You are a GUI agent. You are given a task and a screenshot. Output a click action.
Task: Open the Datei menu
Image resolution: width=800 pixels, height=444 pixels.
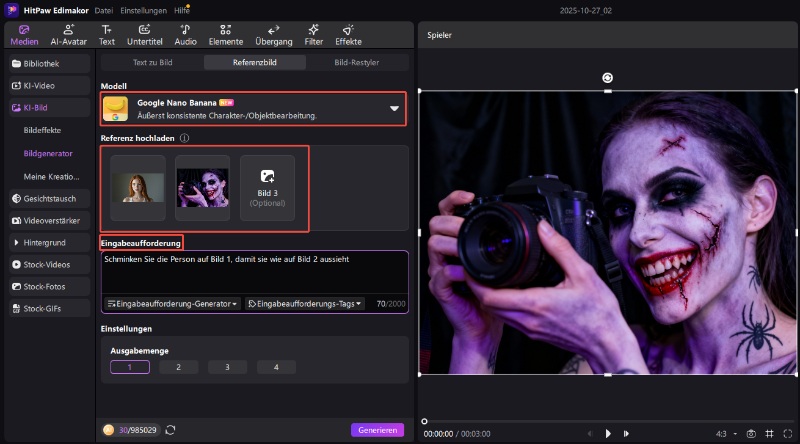pyautogui.click(x=103, y=9)
